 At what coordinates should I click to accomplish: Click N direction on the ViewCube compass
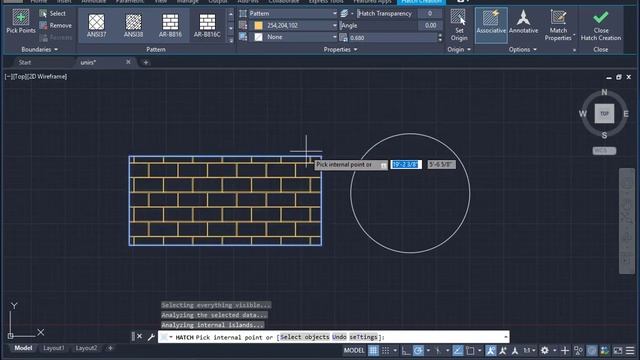pyautogui.click(x=604, y=92)
